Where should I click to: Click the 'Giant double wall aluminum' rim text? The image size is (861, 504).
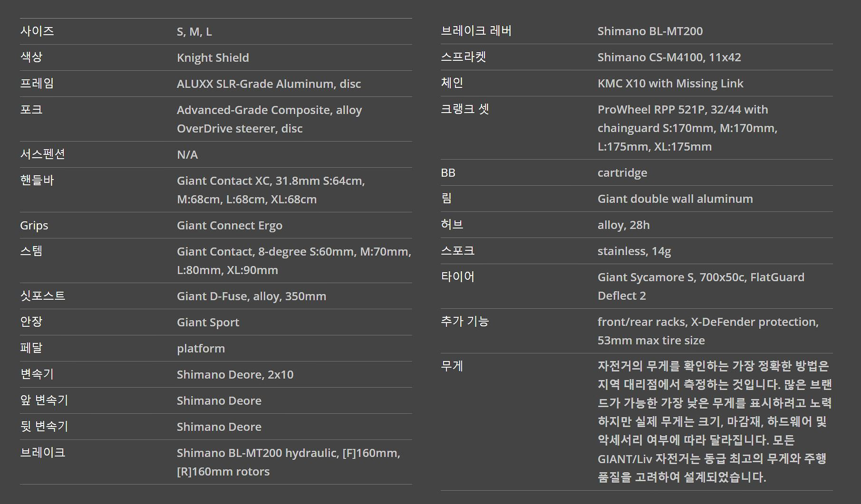(x=675, y=199)
